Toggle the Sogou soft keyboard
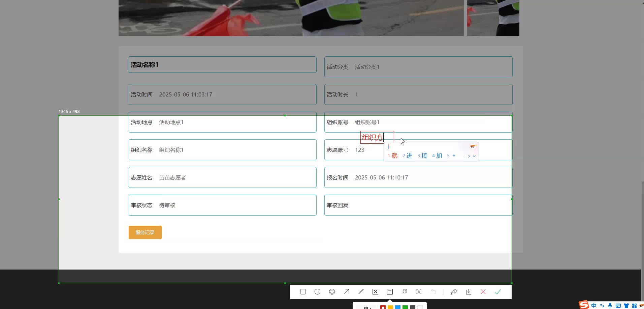Image resolution: width=644 pixels, height=309 pixels. pyautogui.click(x=618, y=306)
